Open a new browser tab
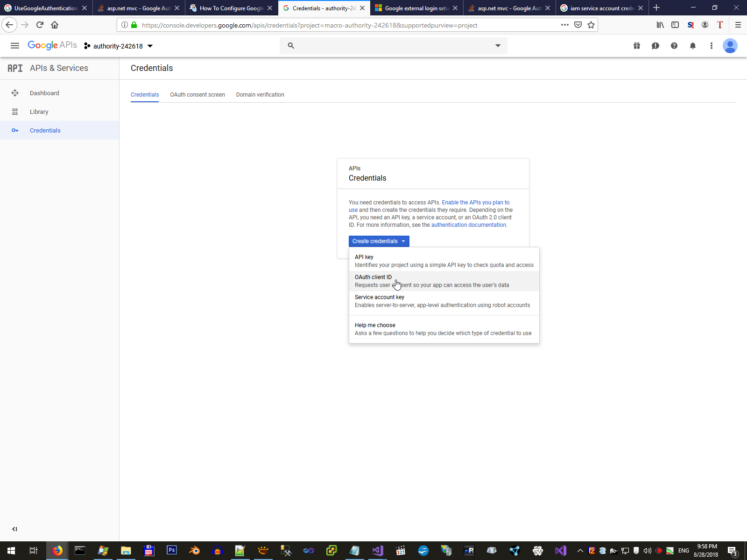Image resolution: width=747 pixels, height=560 pixels. tap(656, 8)
